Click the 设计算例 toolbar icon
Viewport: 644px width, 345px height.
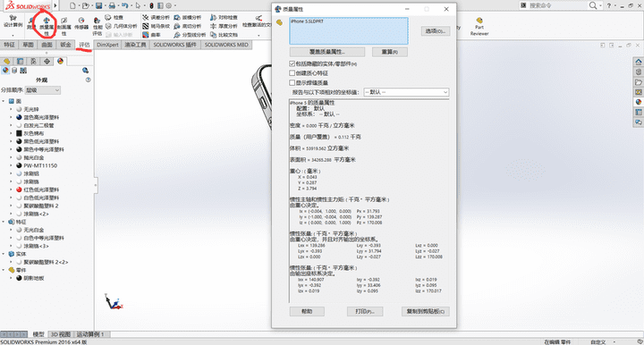(13, 21)
